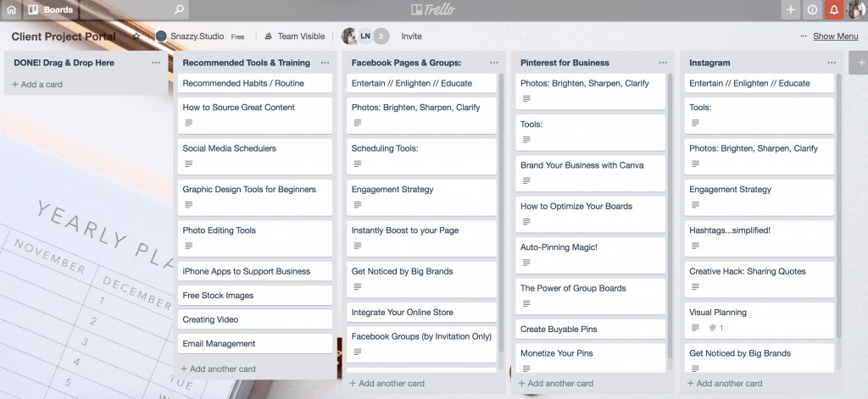Screen dimensions: 868x399
Task: Click the Instagram list vertical scrollbar
Action: coord(839,206)
